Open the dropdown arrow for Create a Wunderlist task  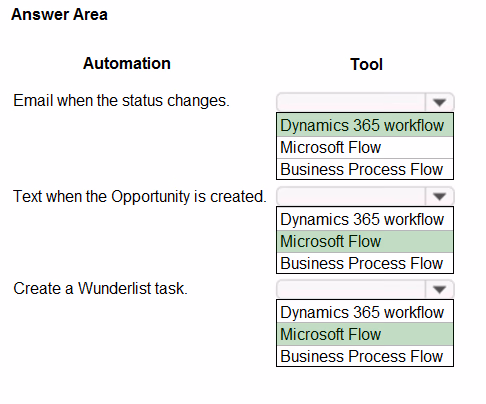(439, 289)
